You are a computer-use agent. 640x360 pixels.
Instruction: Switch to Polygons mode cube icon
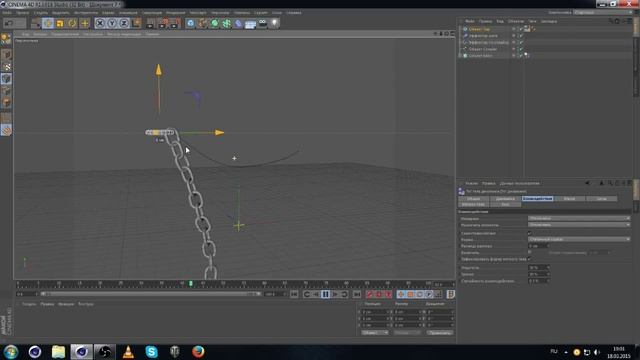coord(6,102)
